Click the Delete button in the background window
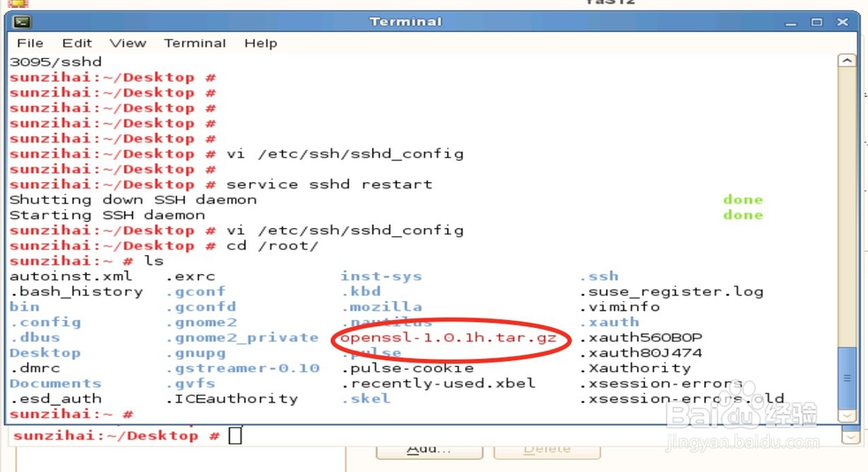 pos(546,449)
